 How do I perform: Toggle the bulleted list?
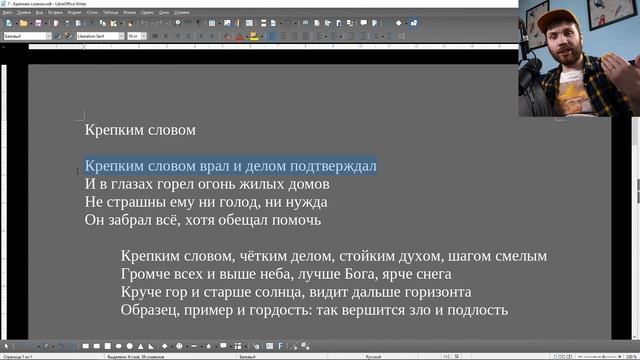pos(319,36)
